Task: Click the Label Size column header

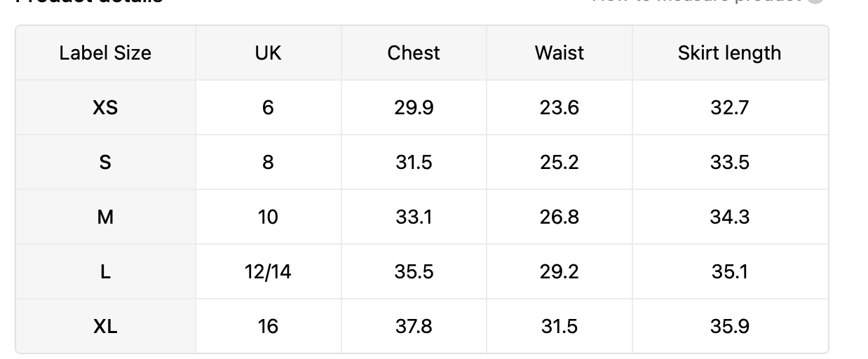Action: (x=105, y=53)
